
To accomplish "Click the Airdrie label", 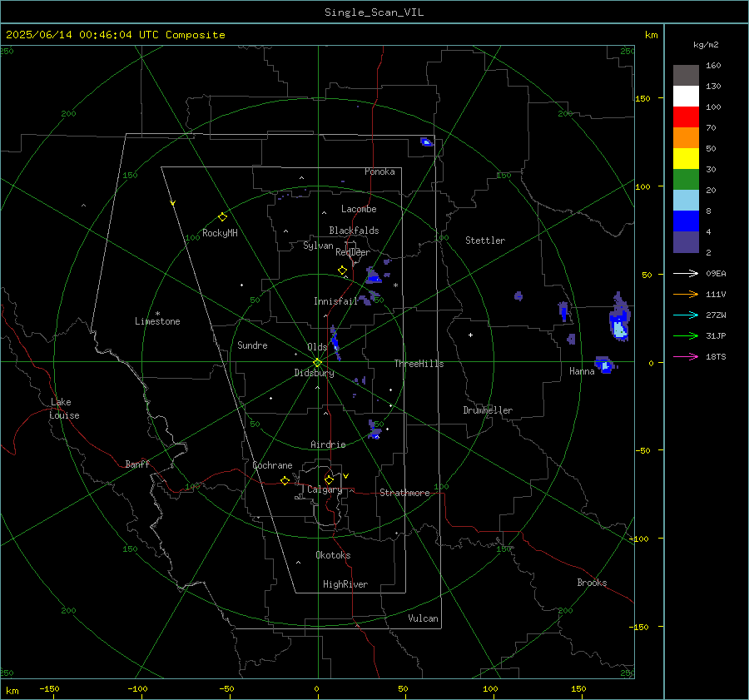I will click(328, 444).
